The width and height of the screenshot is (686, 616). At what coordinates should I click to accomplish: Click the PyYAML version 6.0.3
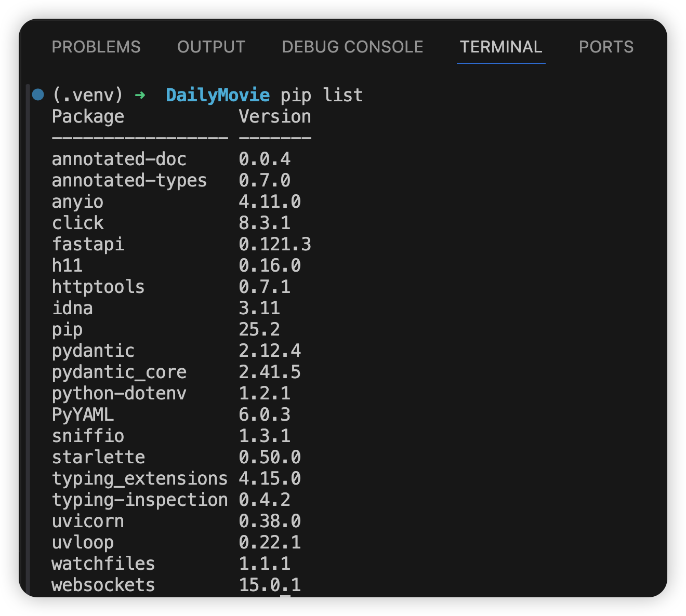[264, 414]
